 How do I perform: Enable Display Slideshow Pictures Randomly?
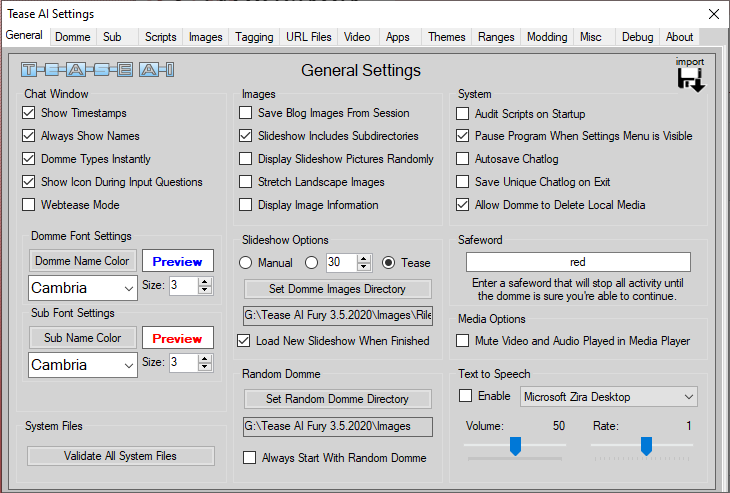tap(245, 159)
